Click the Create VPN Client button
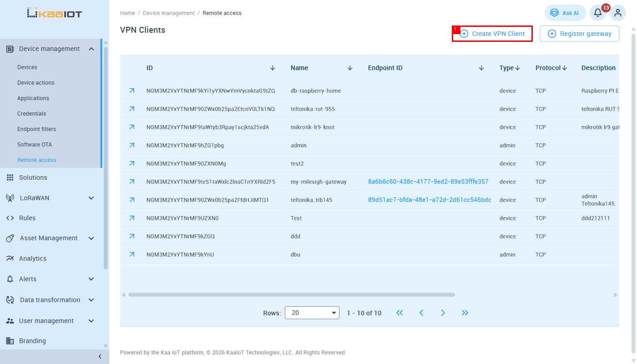The height and width of the screenshot is (364, 637). pos(492,34)
